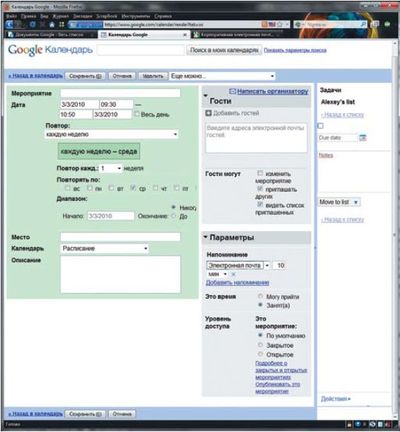Click Поиск в моих календарях button
The height and width of the screenshot is (432, 400).
tap(224, 50)
